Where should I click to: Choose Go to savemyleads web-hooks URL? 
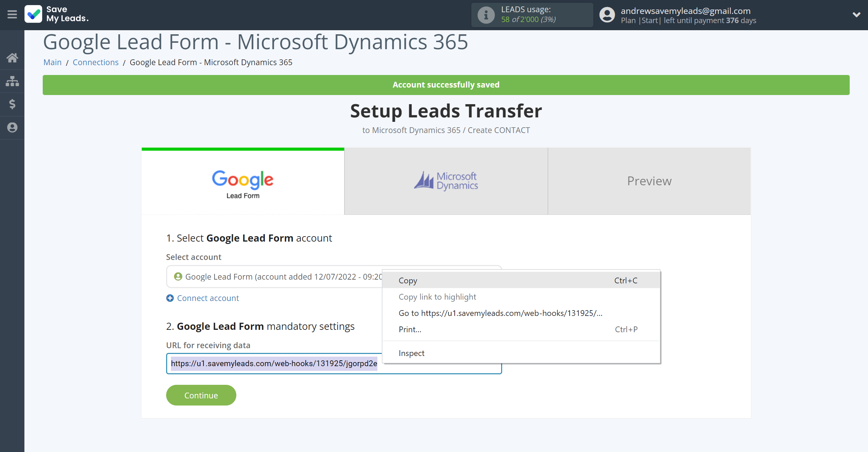521,313
